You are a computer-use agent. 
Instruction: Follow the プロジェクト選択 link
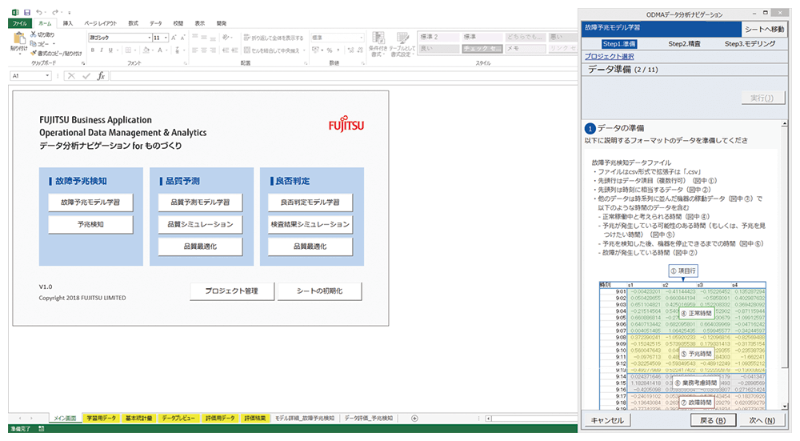[609, 57]
